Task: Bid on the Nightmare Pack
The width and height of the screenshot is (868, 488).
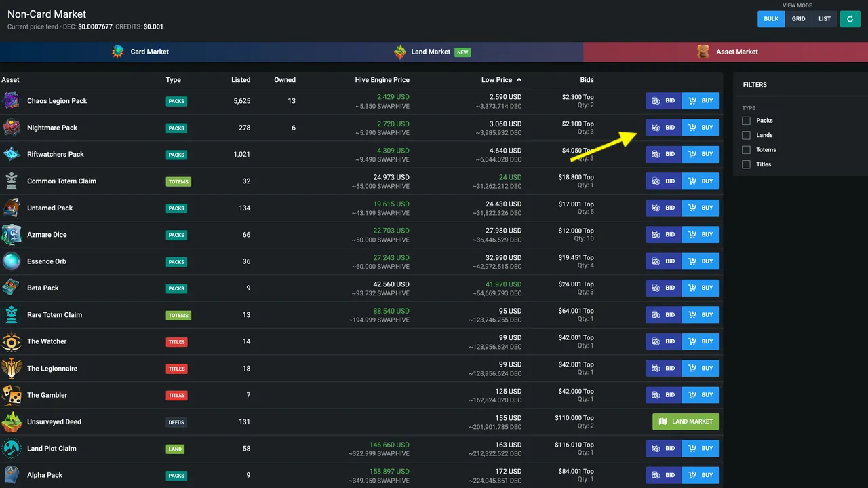Action: pos(663,128)
